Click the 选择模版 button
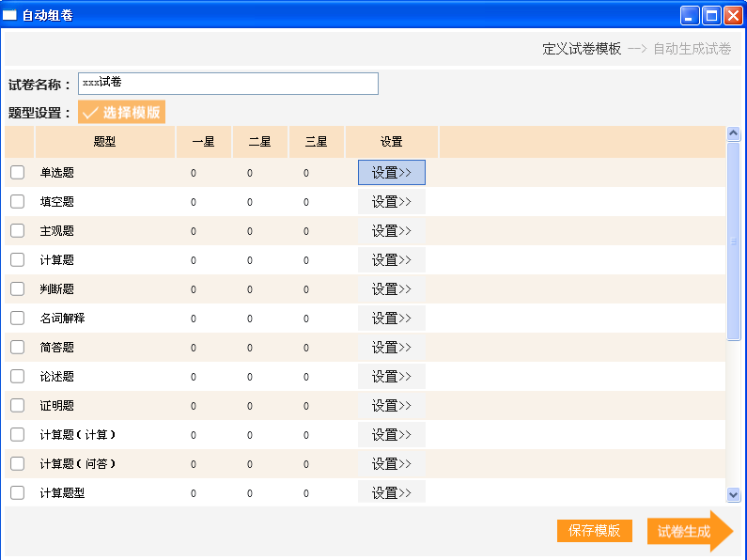This screenshot has height=560, width=747. coord(121,112)
